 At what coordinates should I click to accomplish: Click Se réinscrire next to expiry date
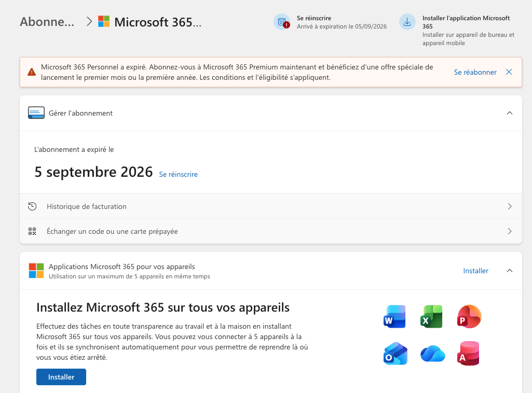(179, 174)
